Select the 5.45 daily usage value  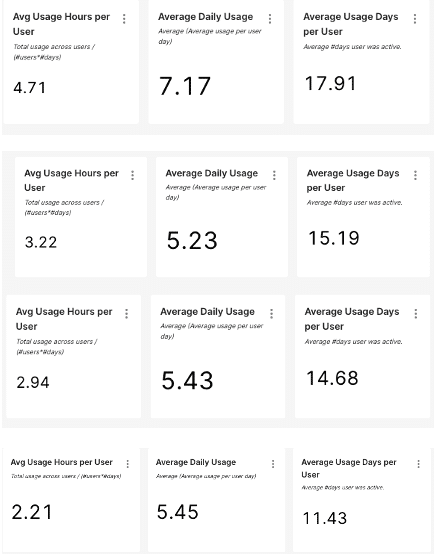coord(178,512)
